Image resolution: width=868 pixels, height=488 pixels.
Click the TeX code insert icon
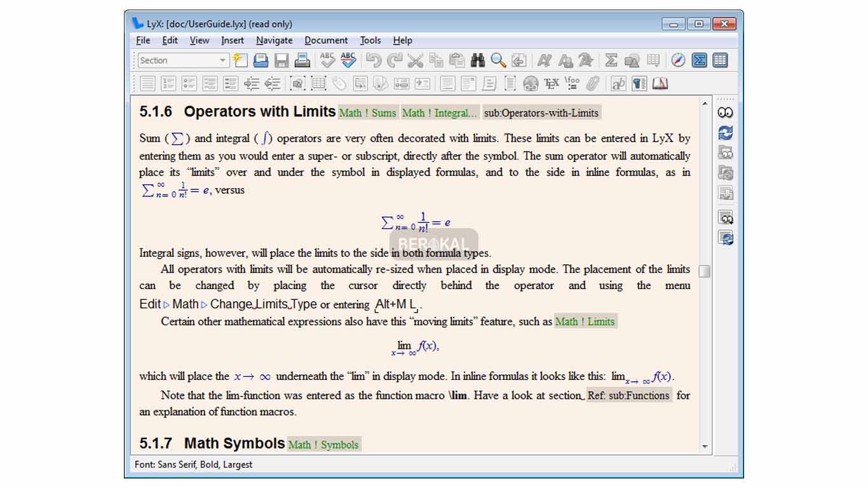click(552, 83)
